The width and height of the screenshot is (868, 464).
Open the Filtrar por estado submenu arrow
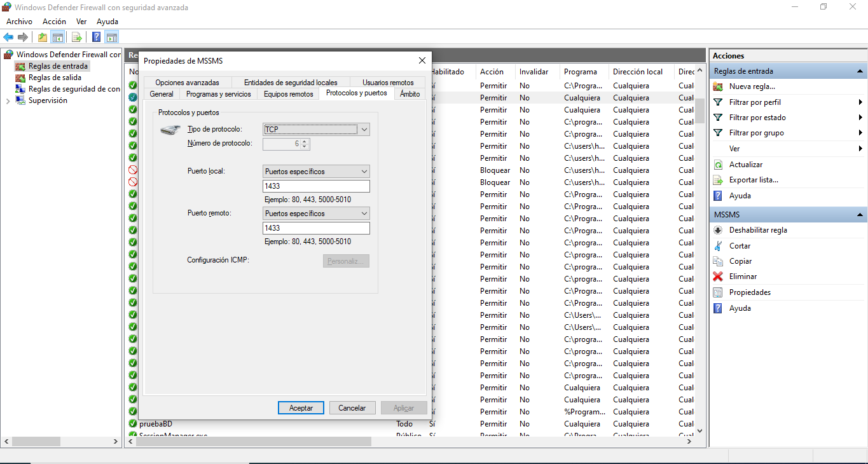[860, 118]
